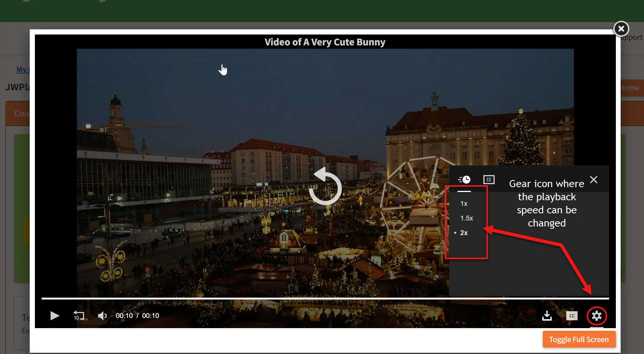This screenshot has width=644, height=354.
Task: Open settings via the gear icon
Action: [x=596, y=316]
